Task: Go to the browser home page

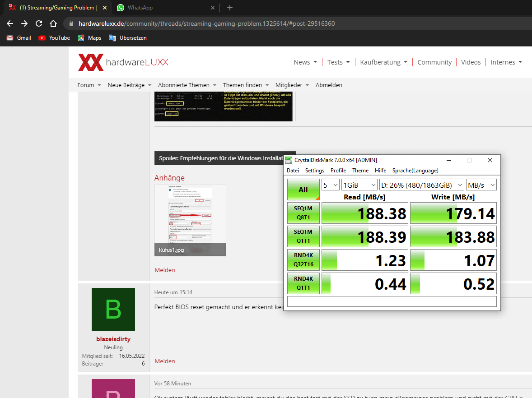Action: pos(53,23)
